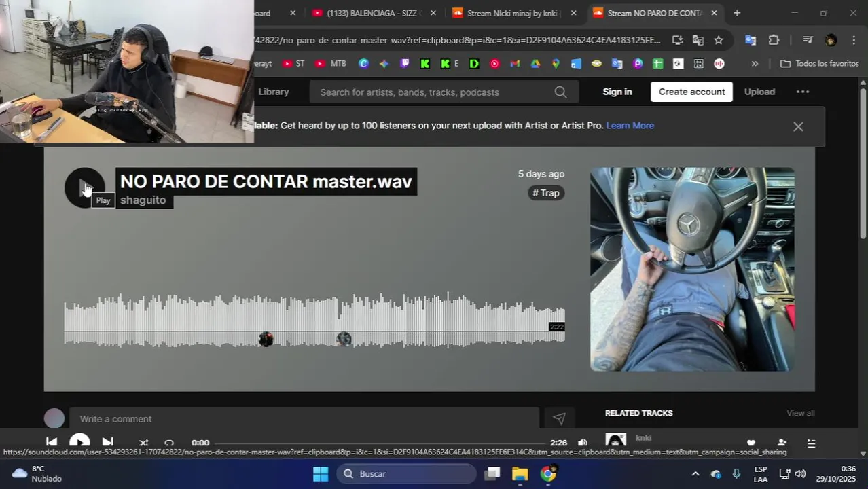This screenshot has height=489, width=868.
Task: Open View all related tracks
Action: pyautogui.click(x=801, y=413)
